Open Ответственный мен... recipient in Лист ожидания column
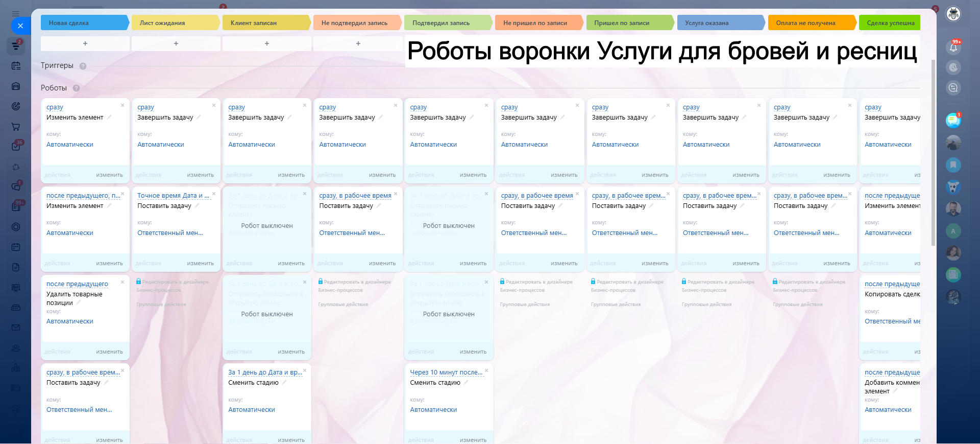 coord(170,233)
